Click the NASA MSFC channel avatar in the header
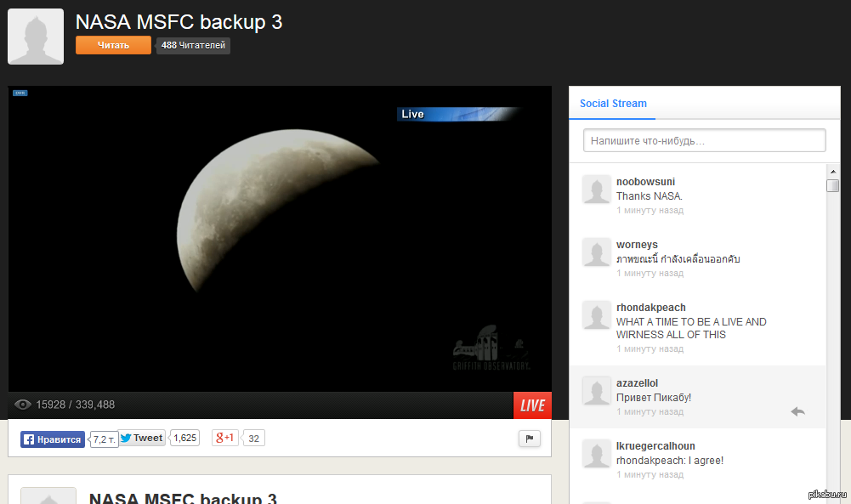This screenshot has height=504, width=851. pos(36,37)
